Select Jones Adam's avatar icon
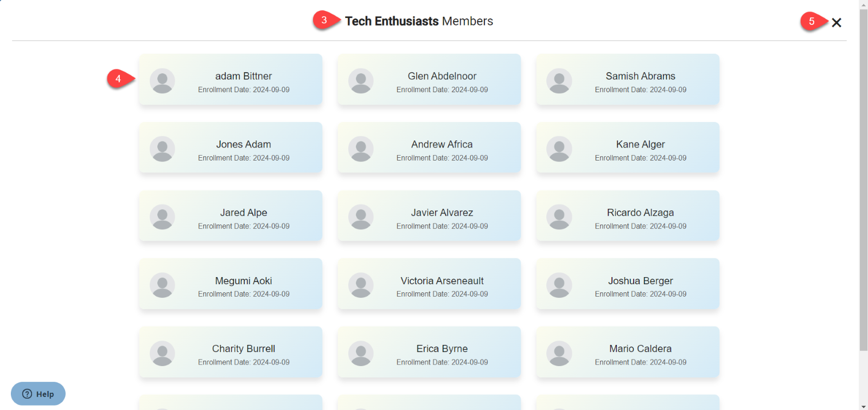 162,149
